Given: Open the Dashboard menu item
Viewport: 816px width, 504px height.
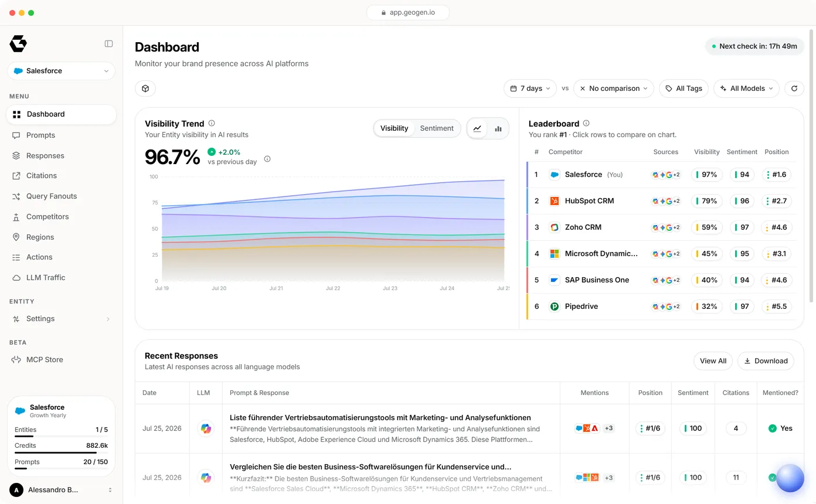Looking at the screenshot, I should point(61,114).
